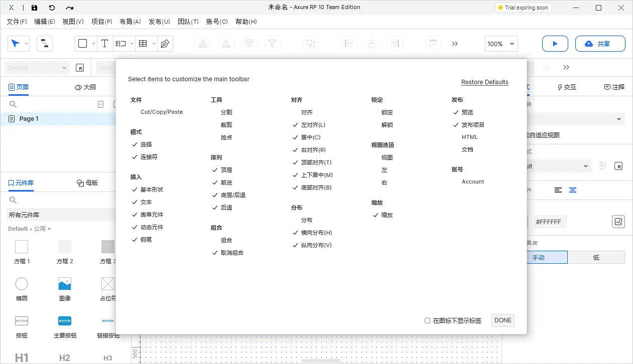Select the selection arrow tool
Screen dimensions: 633x364
[x=16, y=44]
